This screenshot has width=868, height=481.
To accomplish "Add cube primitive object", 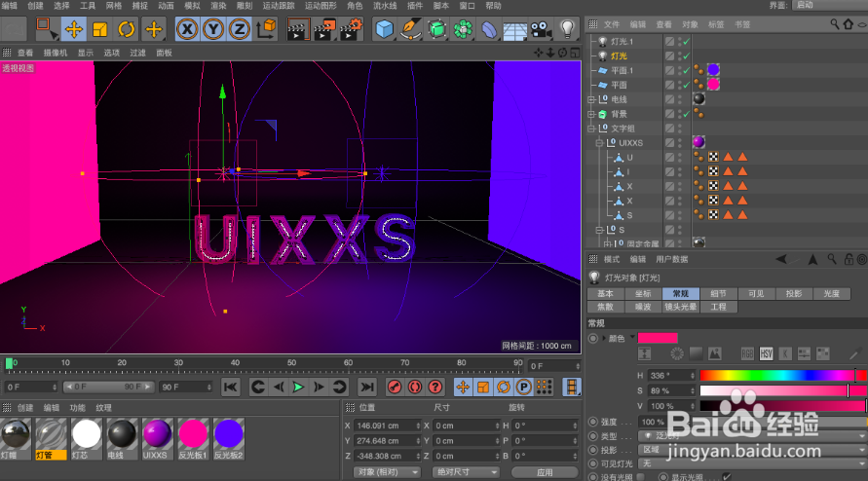I will pyautogui.click(x=384, y=29).
